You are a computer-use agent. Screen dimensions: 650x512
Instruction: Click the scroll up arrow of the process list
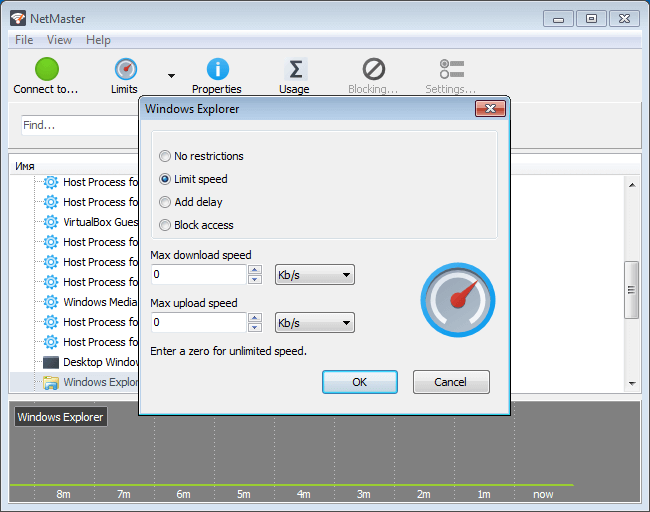[x=632, y=185]
